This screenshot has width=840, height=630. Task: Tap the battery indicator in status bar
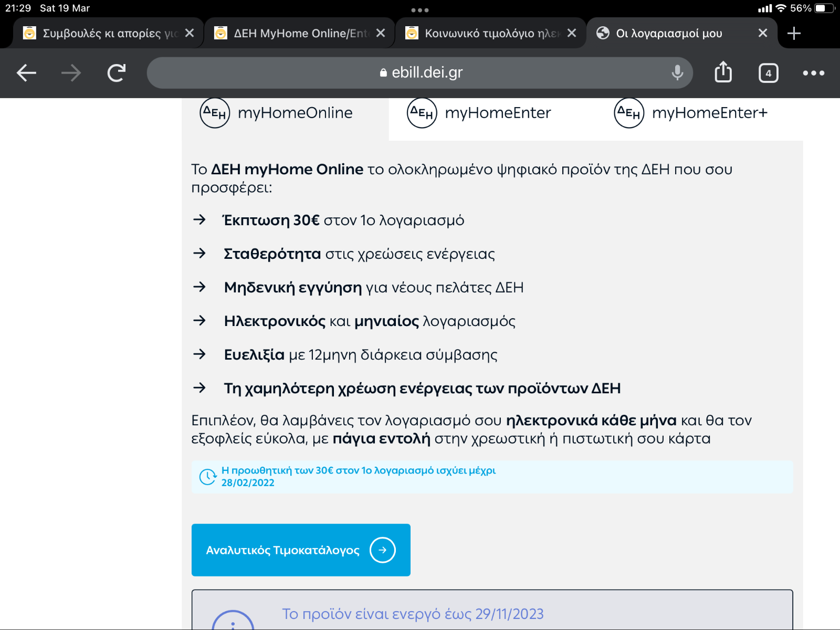coord(824,8)
